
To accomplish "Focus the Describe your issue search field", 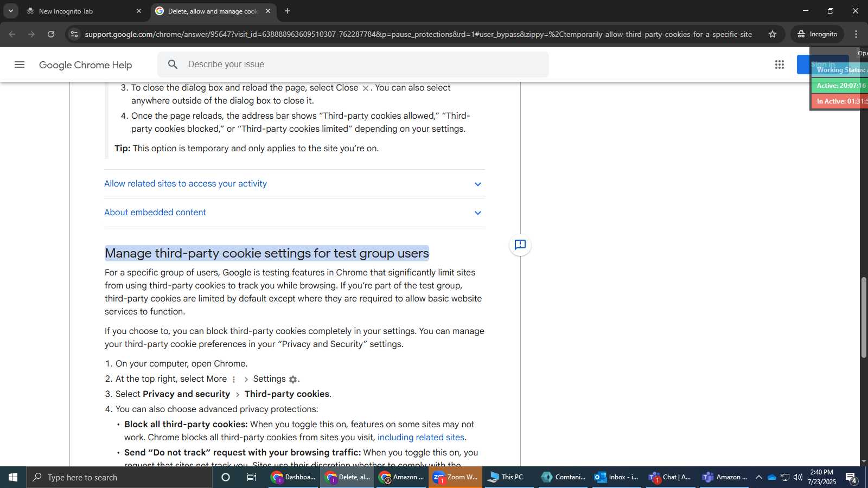I will [x=353, y=65].
